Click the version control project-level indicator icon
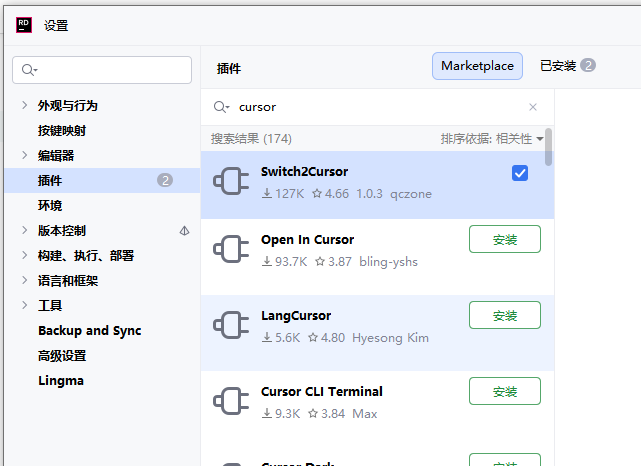The height and width of the screenshot is (466, 641). [184, 231]
